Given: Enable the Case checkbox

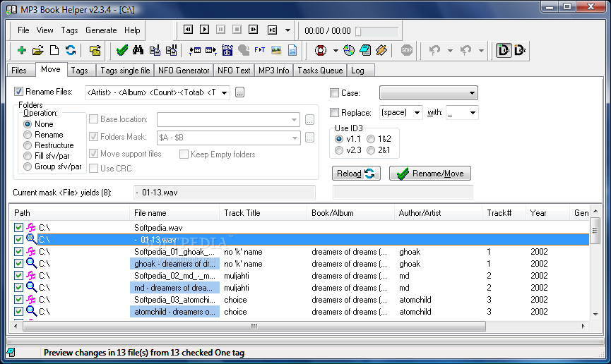Looking at the screenshot, I should tap(334, 92).
